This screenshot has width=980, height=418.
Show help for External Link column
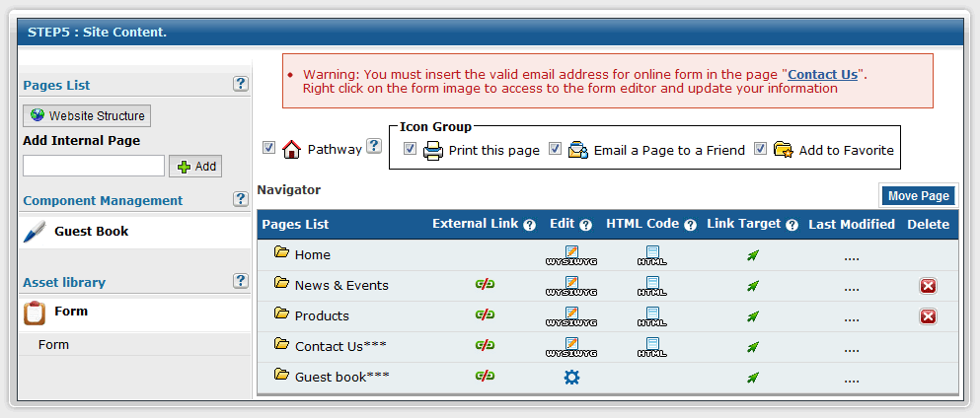click(x=530, y=225)
